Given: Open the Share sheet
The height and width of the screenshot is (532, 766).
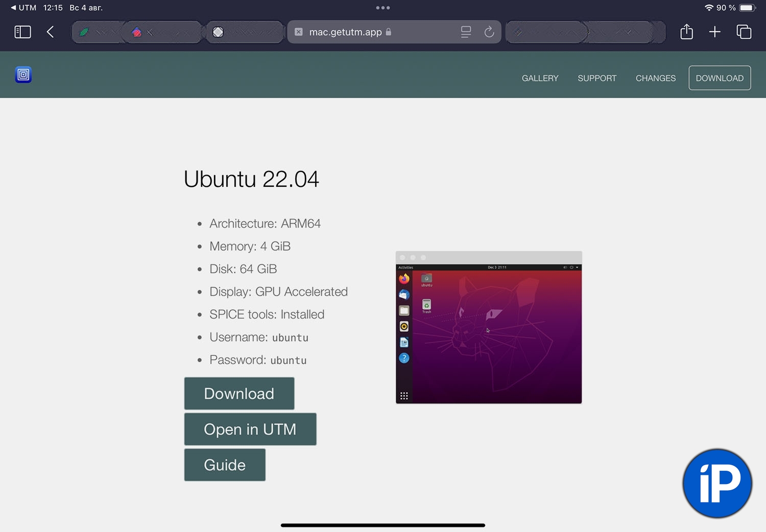Looking at the screenshot, I should [x=687, y=32].
